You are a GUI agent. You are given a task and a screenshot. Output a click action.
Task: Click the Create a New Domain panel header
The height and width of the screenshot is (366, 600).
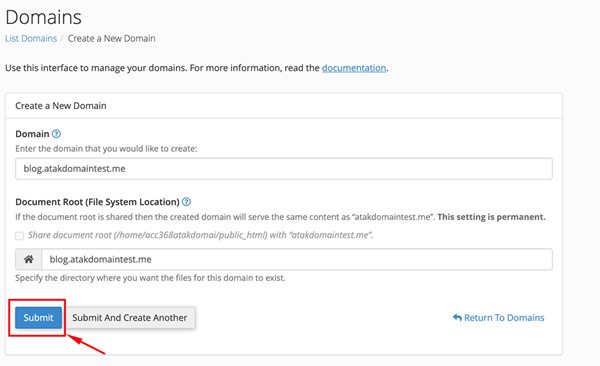pos(61,106)
